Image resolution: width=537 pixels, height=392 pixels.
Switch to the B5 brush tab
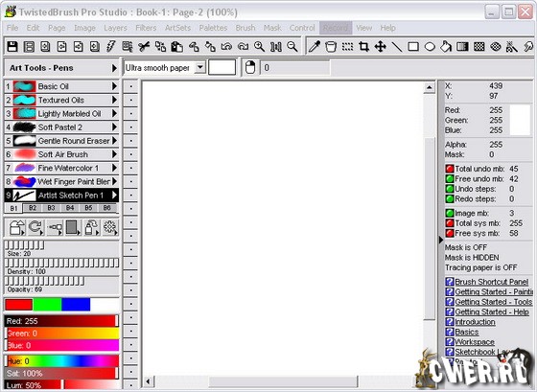(88, 207)
